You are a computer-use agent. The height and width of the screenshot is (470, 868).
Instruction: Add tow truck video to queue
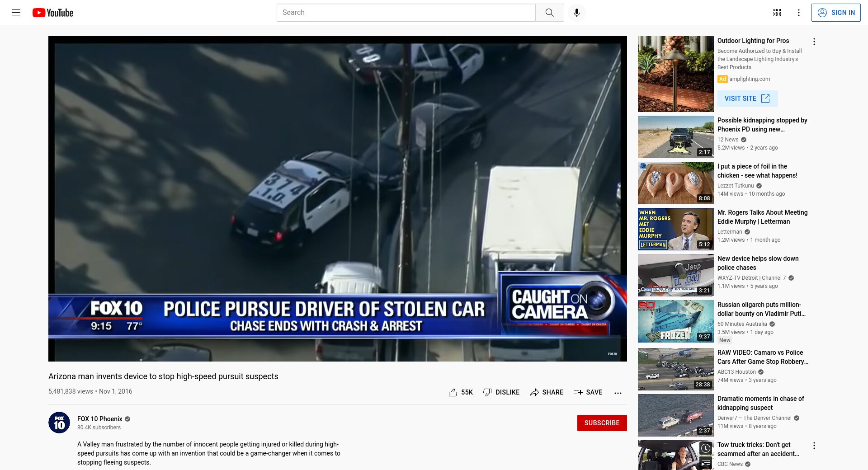706,463
